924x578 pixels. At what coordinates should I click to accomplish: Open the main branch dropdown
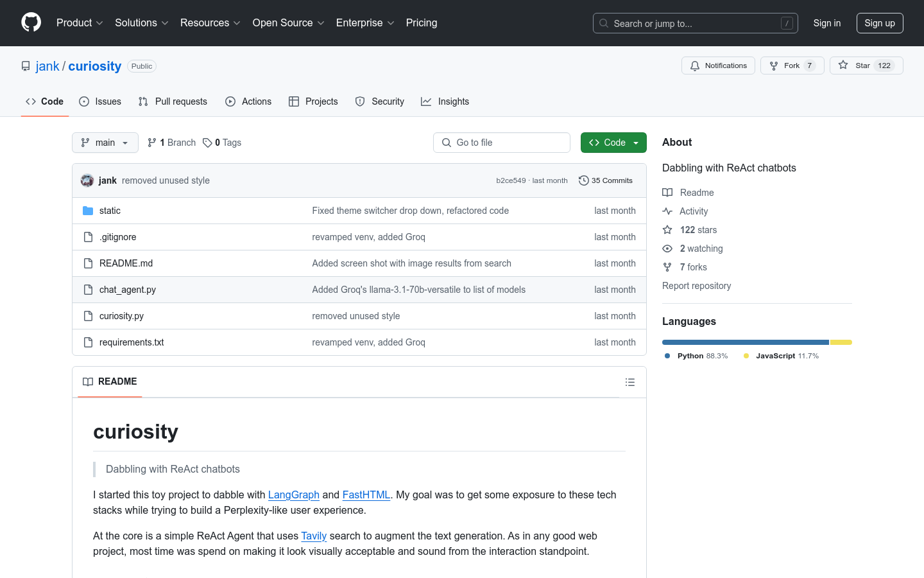point(105,143)
